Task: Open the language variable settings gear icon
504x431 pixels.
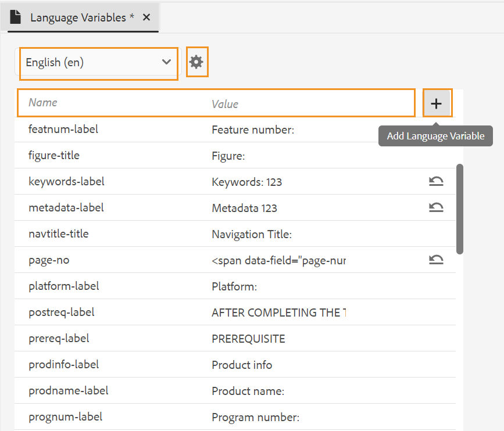Action: coord(197,62)
